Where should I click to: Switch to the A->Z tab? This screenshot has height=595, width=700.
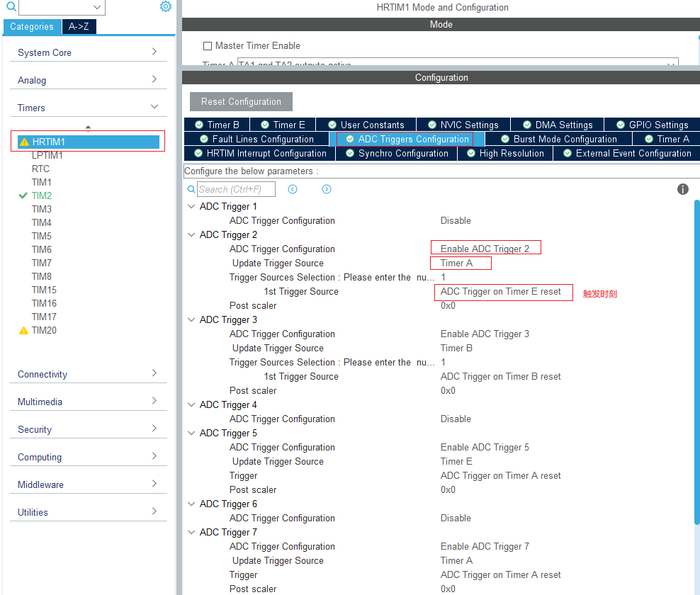pyautogui.click(x=78, y=26)
